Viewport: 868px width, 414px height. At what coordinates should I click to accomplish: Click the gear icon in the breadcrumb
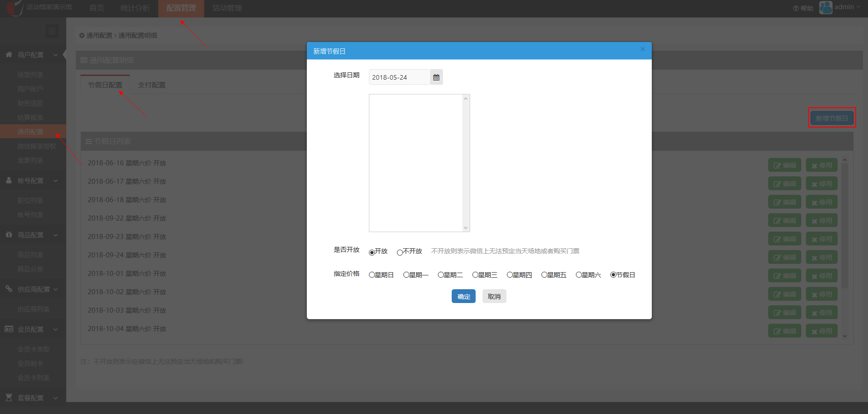click(x=82, y=35)
